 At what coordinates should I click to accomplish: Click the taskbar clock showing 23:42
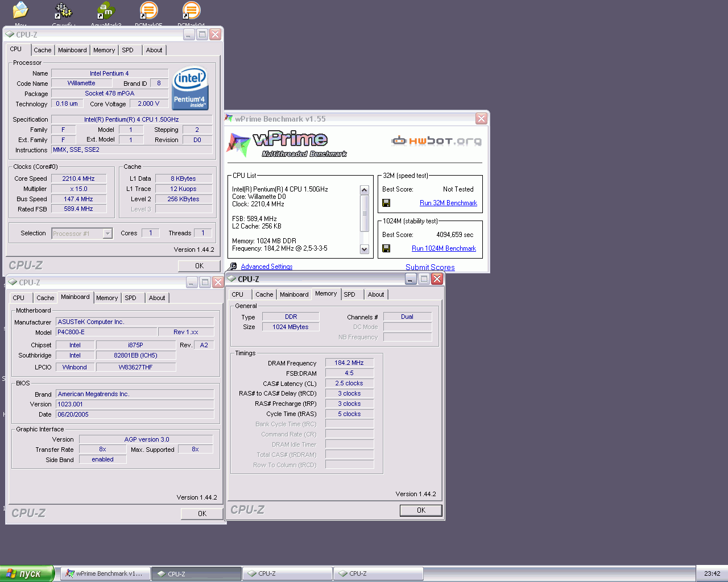pos(712,573)
